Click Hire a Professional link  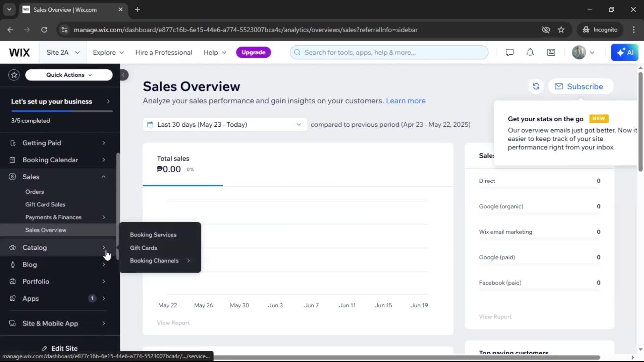(x=164, y=53)
